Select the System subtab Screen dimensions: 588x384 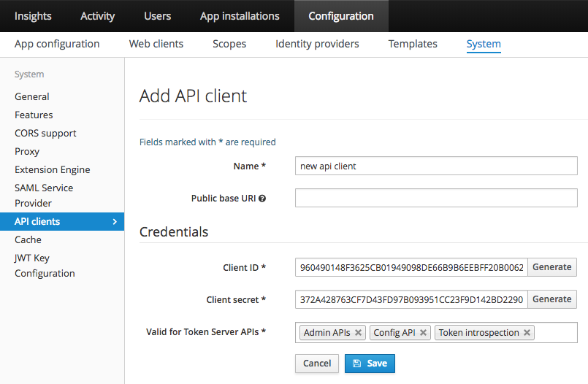484,44
